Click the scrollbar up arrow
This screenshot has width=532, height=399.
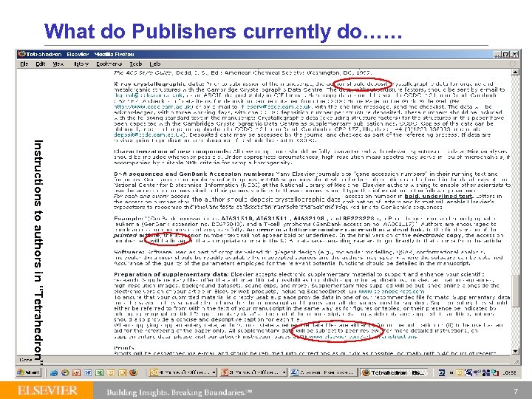pos(515,72)
